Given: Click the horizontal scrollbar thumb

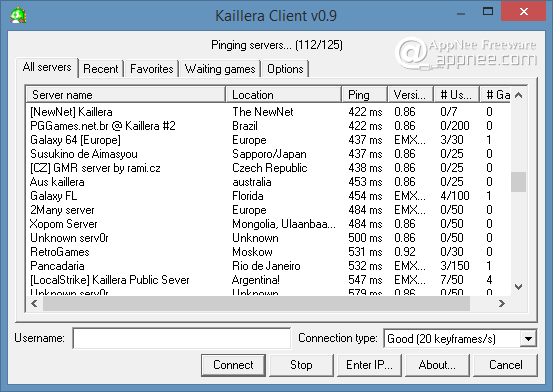Looking at the screenshot, I should pos(256,303).
